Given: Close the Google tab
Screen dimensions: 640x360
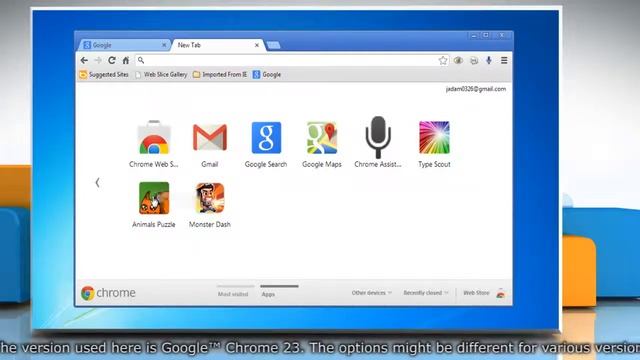Looking at the screenshot, I should (x=164, y=45).
